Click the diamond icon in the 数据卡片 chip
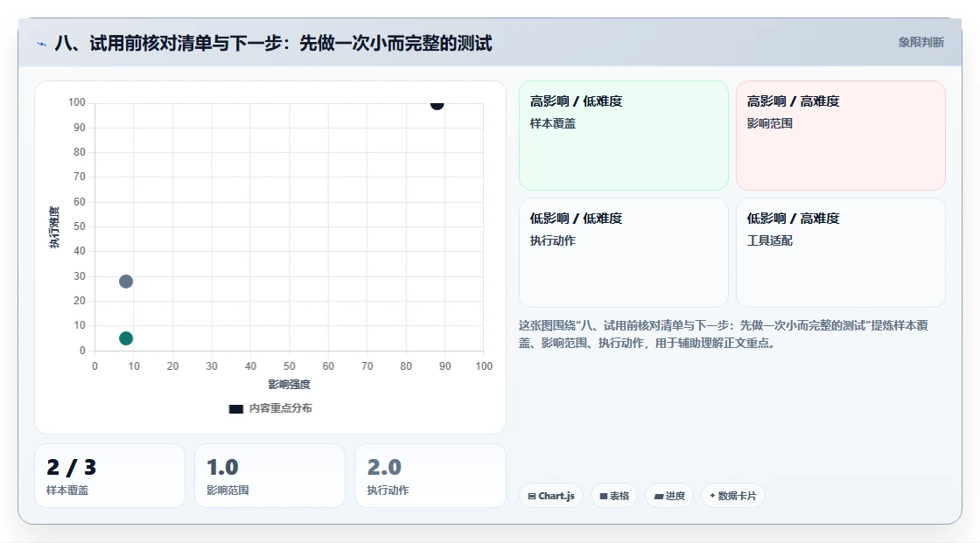Viewport: 980px width, 543px height. [712, 496]
